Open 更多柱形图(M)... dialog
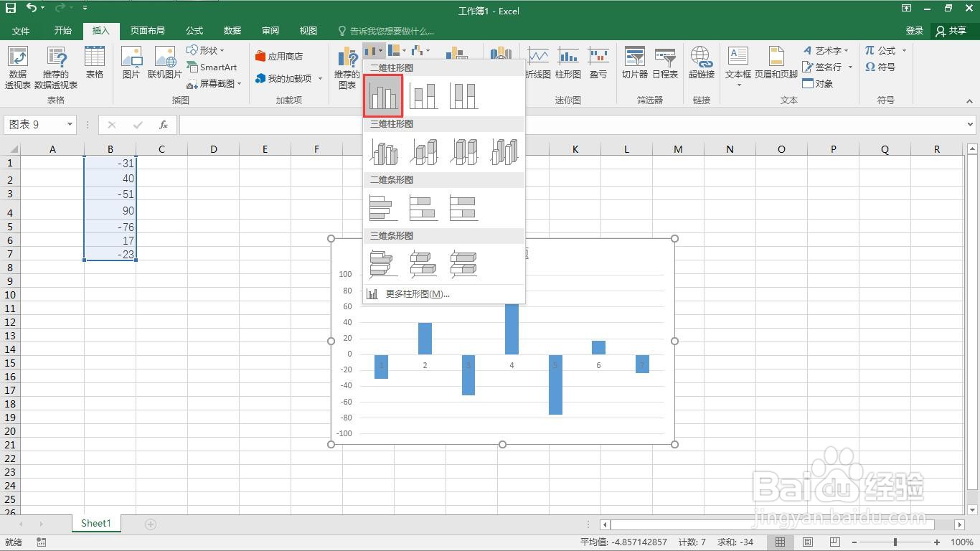This screenshot has width=980, height=551. 444,294
